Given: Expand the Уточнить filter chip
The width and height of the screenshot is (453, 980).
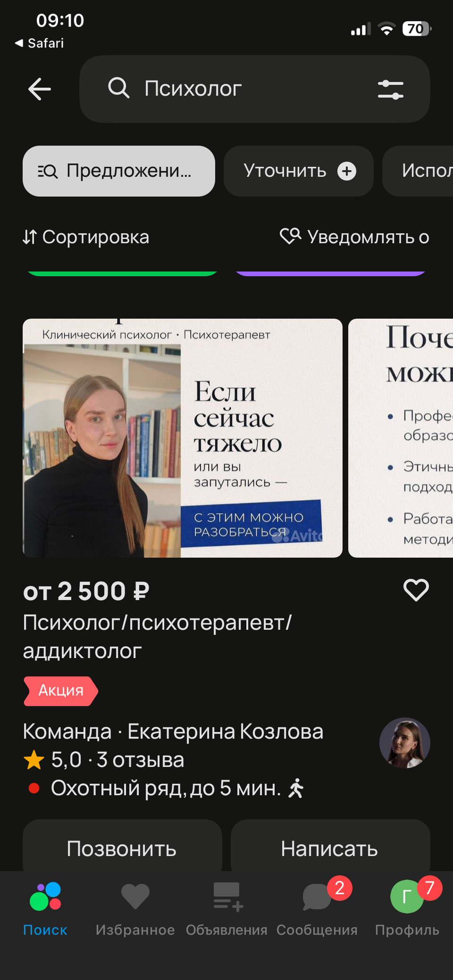Looking at the screenshot, I should tap(299, 171).
